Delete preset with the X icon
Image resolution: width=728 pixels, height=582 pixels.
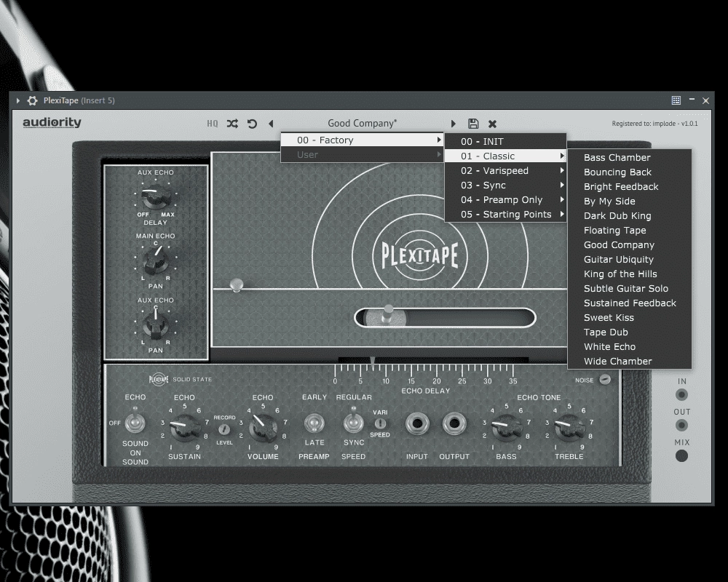(x=493, y=124)
